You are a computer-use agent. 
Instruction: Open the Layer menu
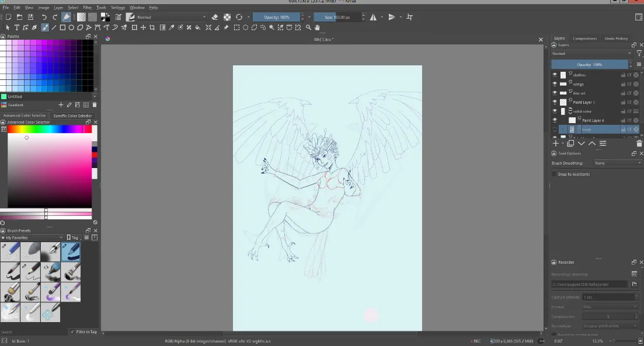click(58, 8)
